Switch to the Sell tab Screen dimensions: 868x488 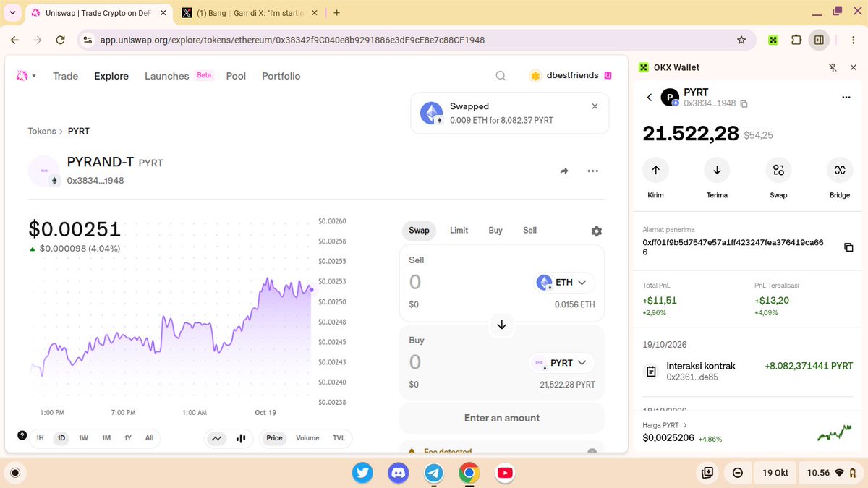point(529,231)
